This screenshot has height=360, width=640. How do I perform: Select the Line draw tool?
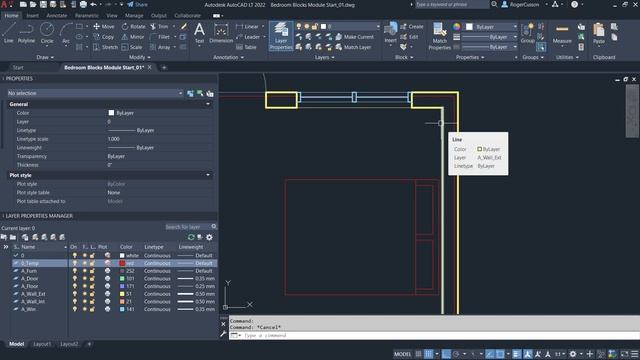[9, 33]
